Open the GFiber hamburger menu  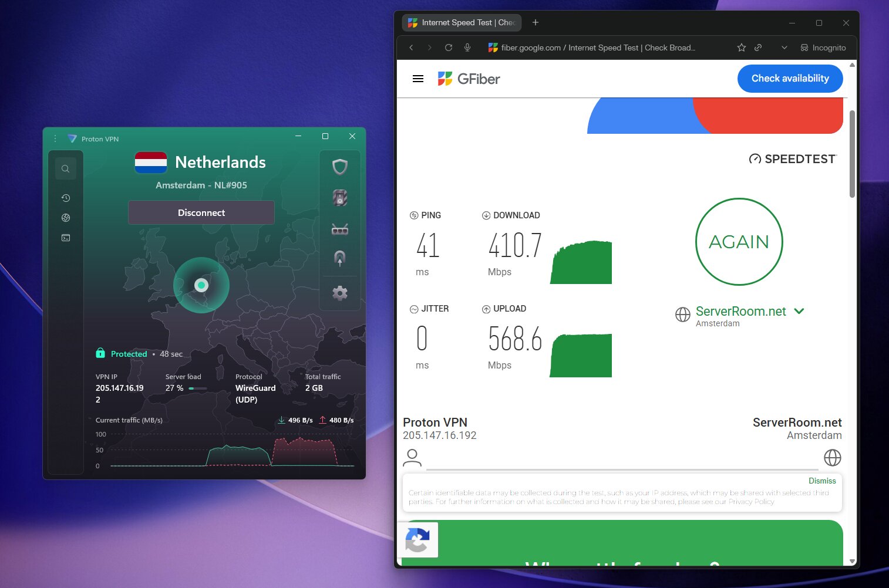(418, 79)
